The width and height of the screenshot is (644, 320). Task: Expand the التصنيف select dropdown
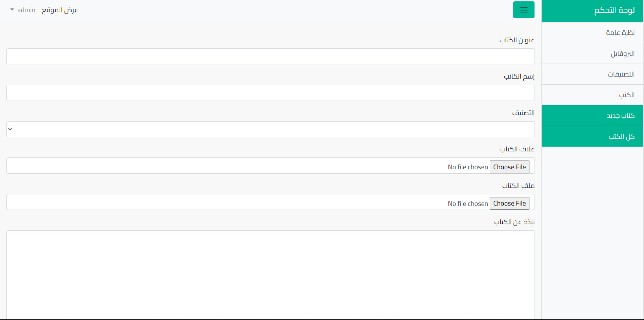click(270, 129)
